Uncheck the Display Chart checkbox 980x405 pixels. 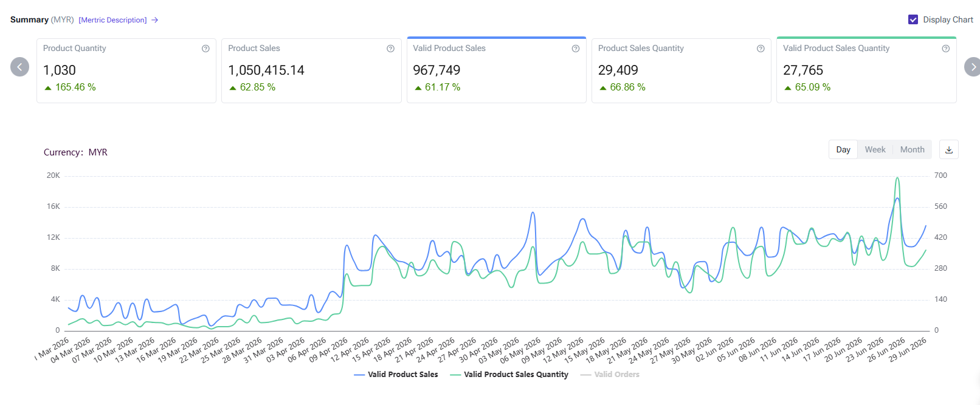point(913,19)
